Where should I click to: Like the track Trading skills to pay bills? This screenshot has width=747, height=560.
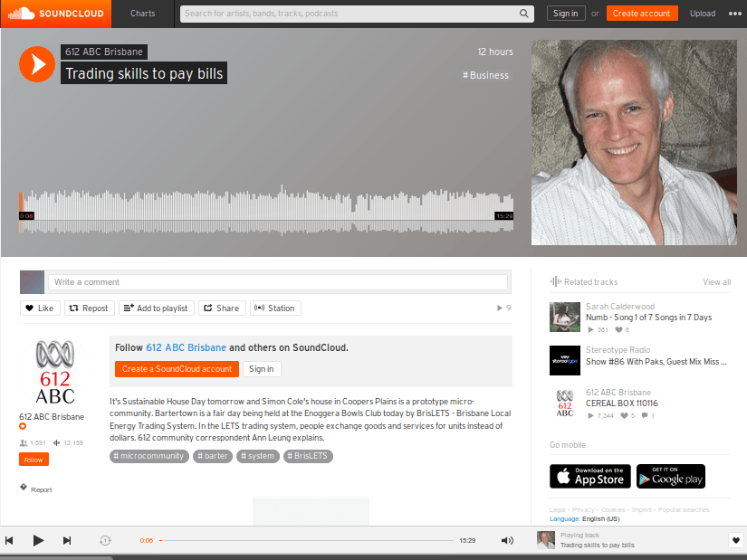tap(40, 308)
